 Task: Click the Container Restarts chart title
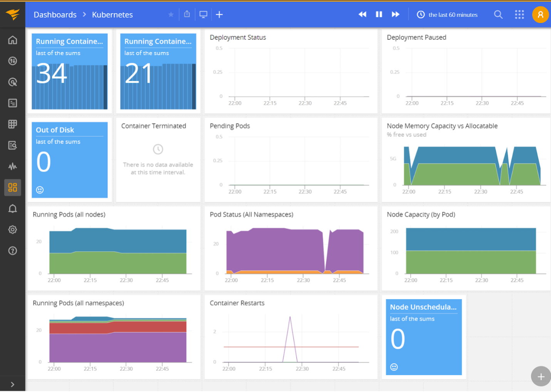(237, 303)
